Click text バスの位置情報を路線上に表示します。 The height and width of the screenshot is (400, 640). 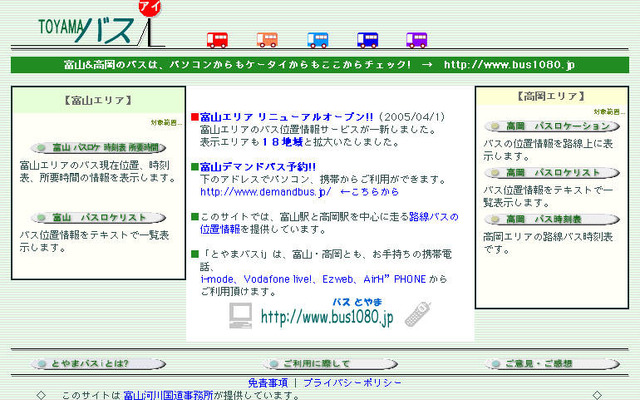coord(548,150)
